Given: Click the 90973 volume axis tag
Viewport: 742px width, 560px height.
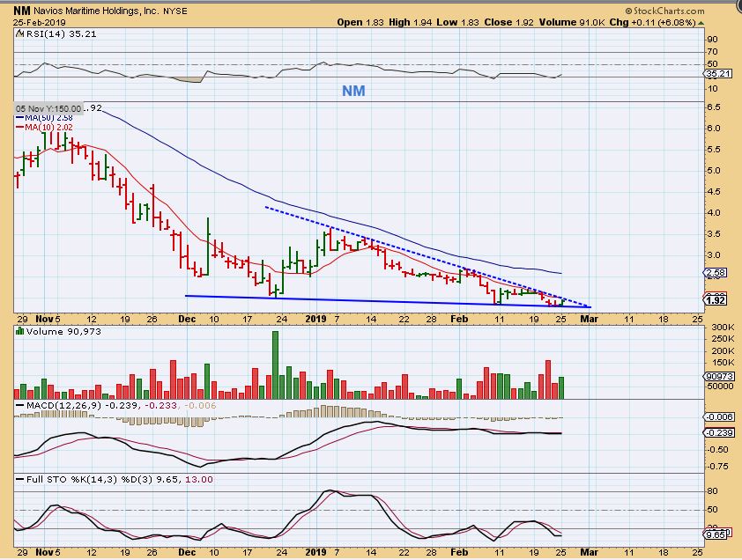Looking at the screenshot, I should [719, 377].
